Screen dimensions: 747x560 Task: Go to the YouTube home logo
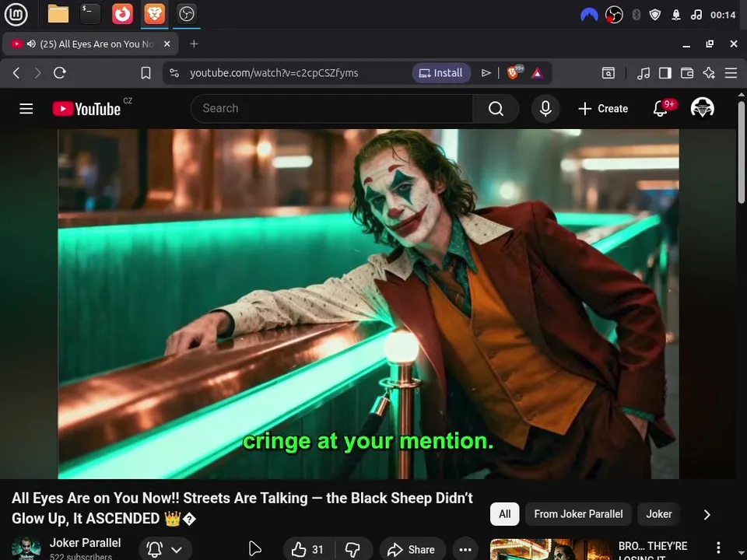pyautogui.click(x=86, y=109)
